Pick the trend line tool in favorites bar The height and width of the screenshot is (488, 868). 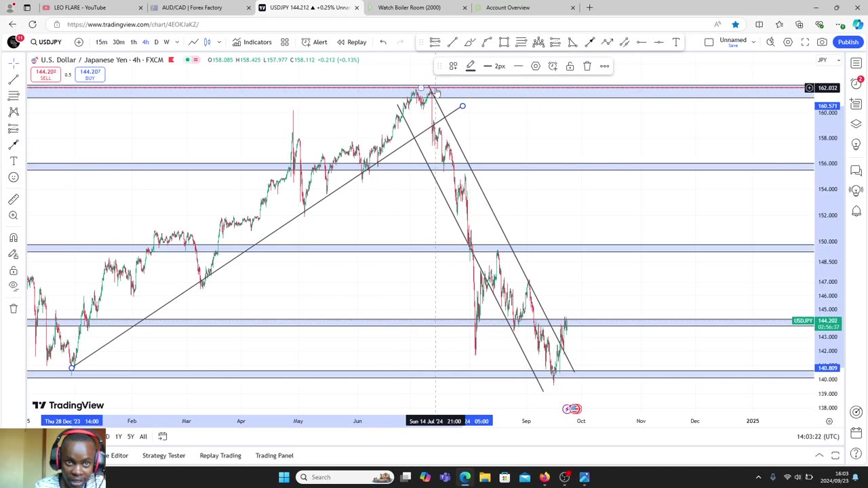(x=452, y=42)
